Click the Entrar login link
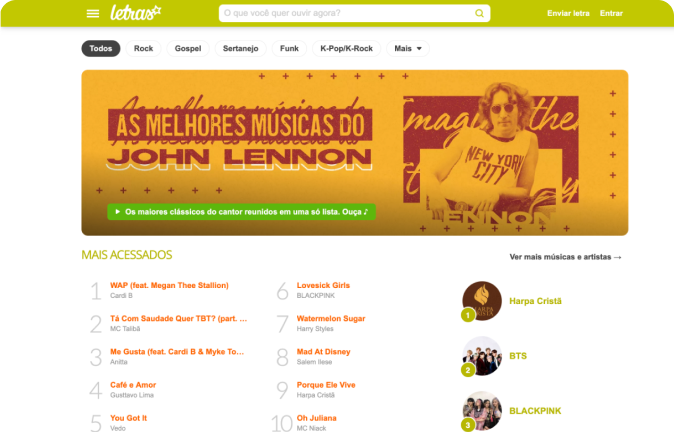This screenshot has width=674, height=432. (611, 13)
